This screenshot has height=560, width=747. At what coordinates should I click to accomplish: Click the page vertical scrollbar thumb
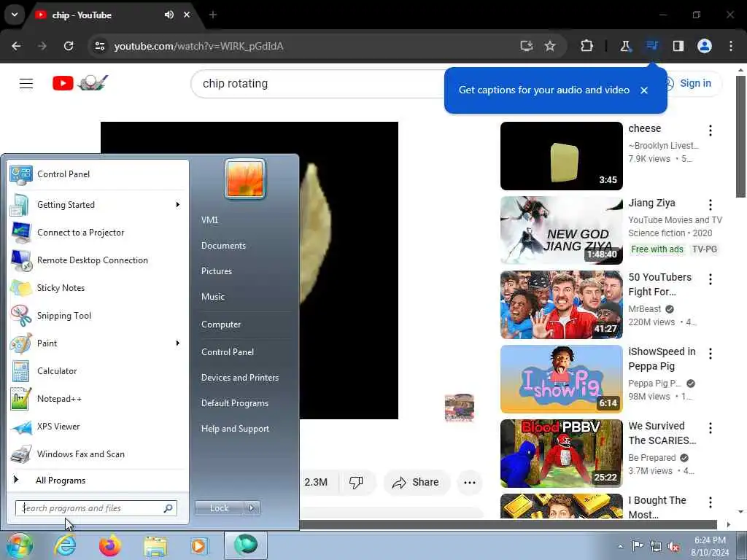click(740, 136)
